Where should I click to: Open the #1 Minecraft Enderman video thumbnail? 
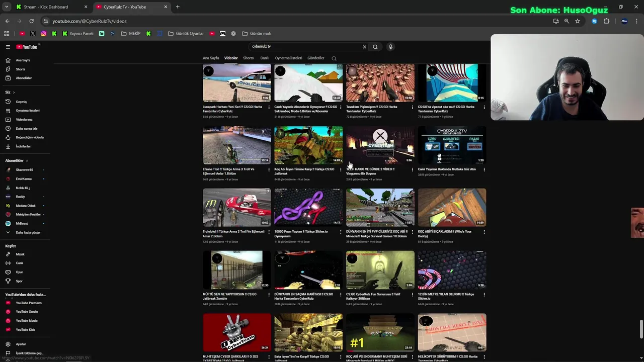point(380,332)
